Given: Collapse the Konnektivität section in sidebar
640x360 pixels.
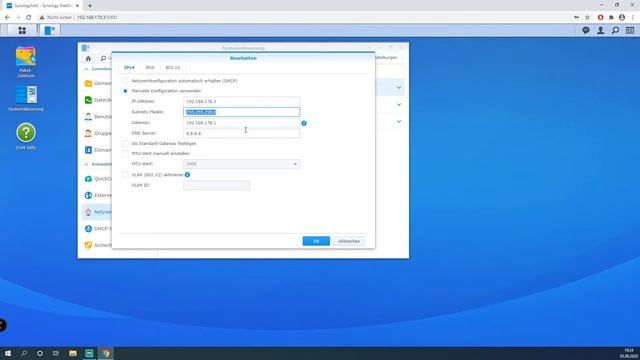Looking at the screenshot, I should pyautogui.click(x=86, y=164).
